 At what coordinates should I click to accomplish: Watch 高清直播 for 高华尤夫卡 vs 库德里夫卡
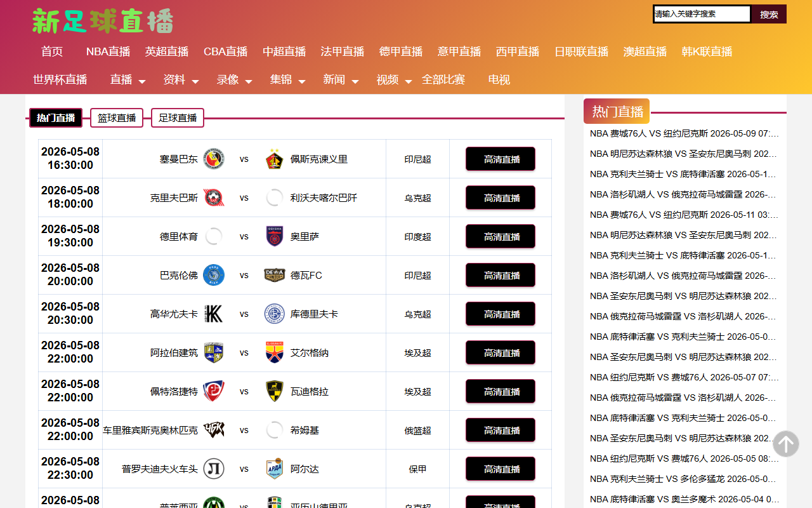(501, 314)
